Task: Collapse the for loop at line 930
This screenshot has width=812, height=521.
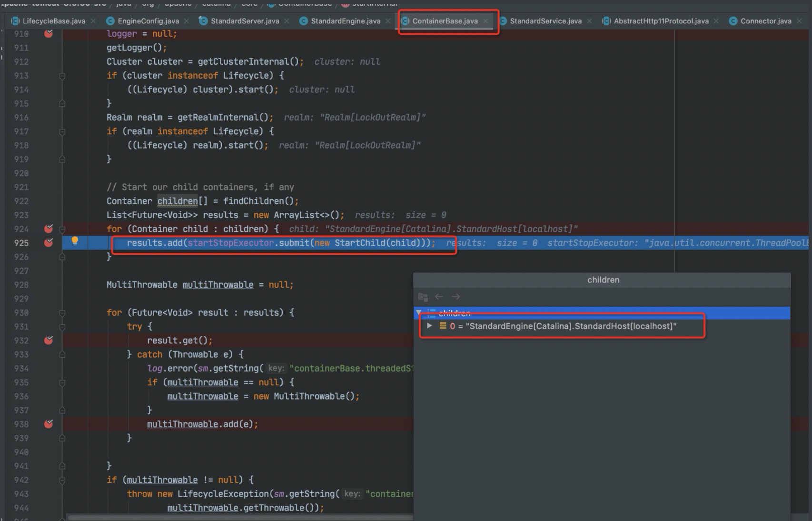Action: (62, 313)
